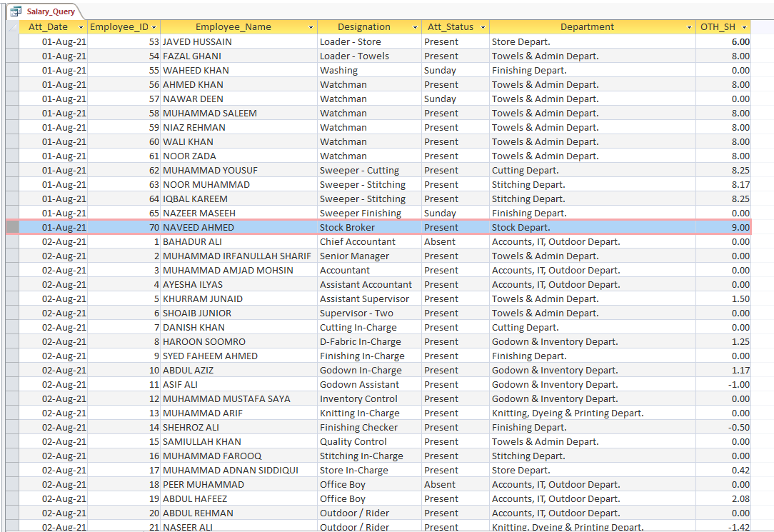Viewport: 774px width, 532px height.
Task: Click the OTH_SH value 8.17
Action: (x=723, y=185)
